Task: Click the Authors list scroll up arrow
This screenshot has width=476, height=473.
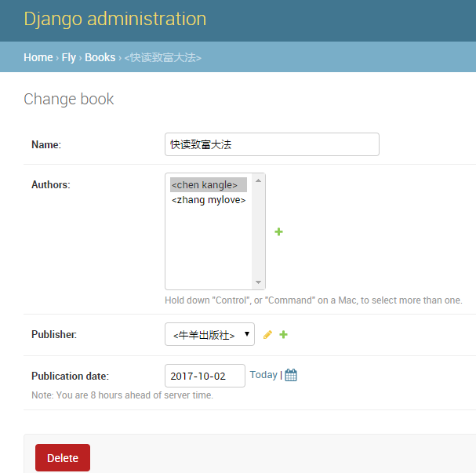Action: [x=258, y=180]
